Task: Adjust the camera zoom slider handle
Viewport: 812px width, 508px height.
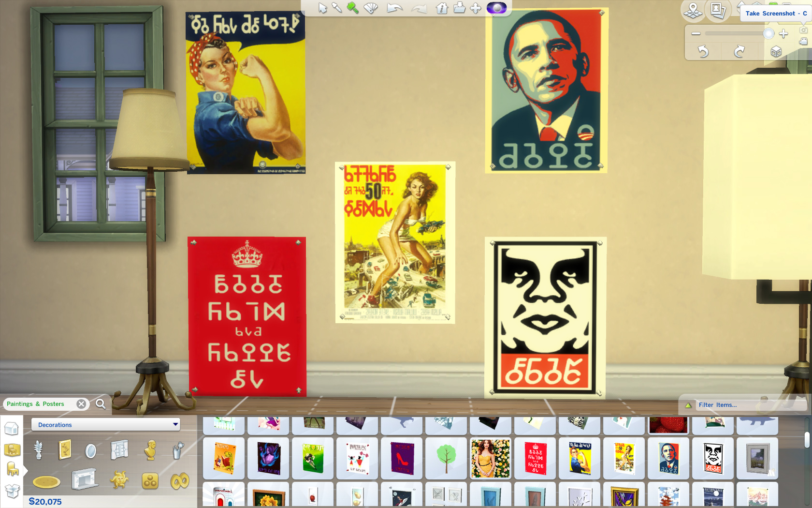Action: tap(768, 33)
